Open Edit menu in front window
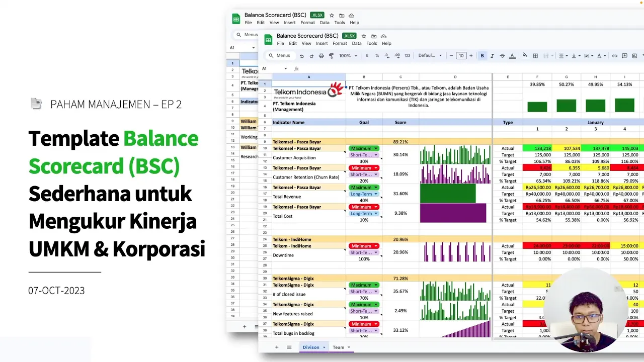644x362 pixels. click(293, 44)
